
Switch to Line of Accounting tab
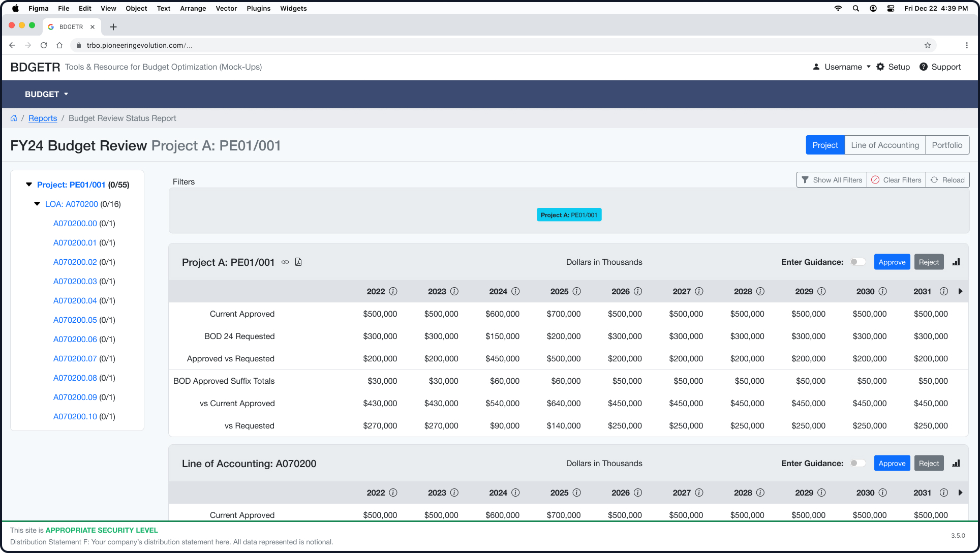[x=884, y=145]
